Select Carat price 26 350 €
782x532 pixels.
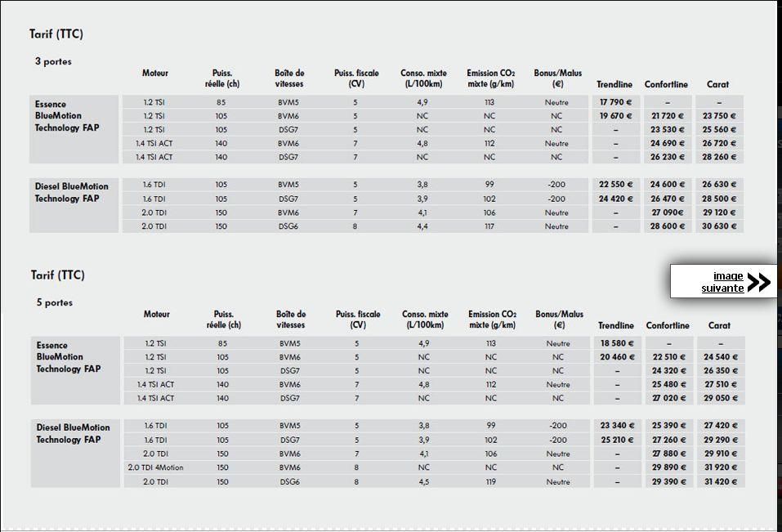pos(721,371)
